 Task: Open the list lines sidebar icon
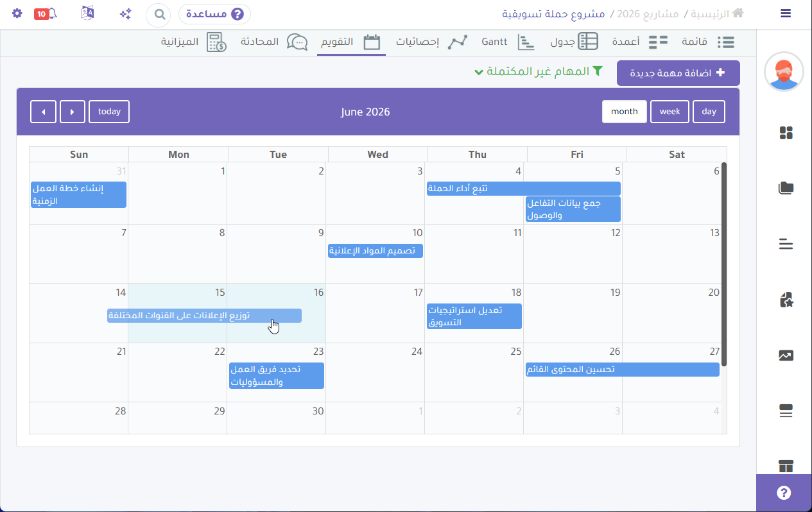[786, 244]
